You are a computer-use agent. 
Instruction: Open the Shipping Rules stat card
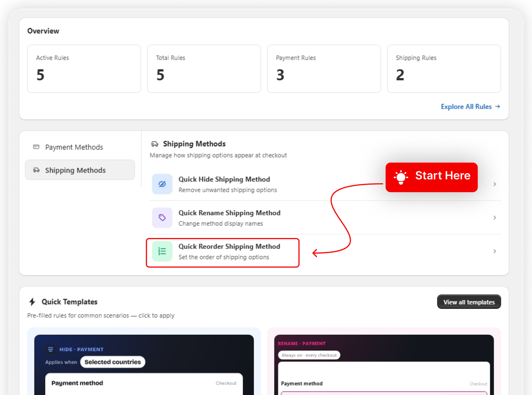click(x=444, y=69)
